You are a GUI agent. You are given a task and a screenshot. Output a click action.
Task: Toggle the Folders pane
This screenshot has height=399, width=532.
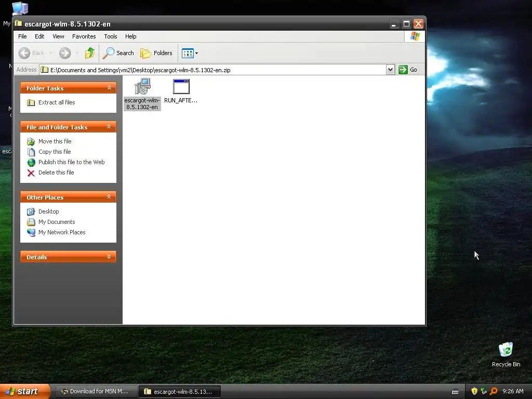point(156,53)
